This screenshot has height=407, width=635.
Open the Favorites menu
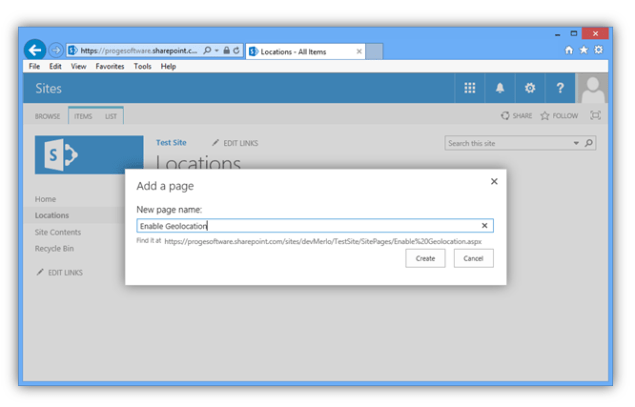click(110, 66)
